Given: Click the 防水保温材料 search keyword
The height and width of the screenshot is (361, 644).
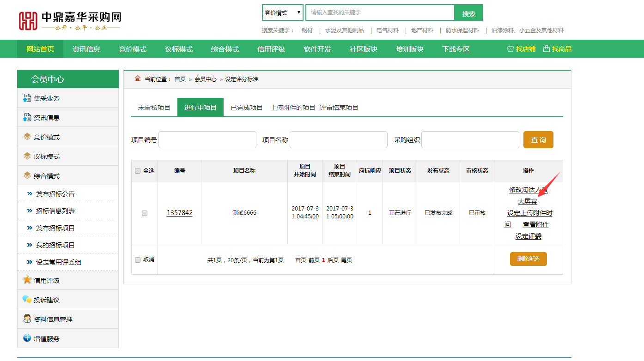Looking at the screenshot, I should (462, 30).
